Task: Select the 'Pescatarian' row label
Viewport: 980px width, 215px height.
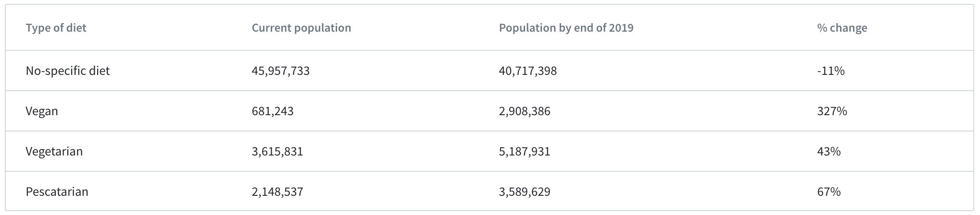Action: pyautogui.click(x=57, y=192)
